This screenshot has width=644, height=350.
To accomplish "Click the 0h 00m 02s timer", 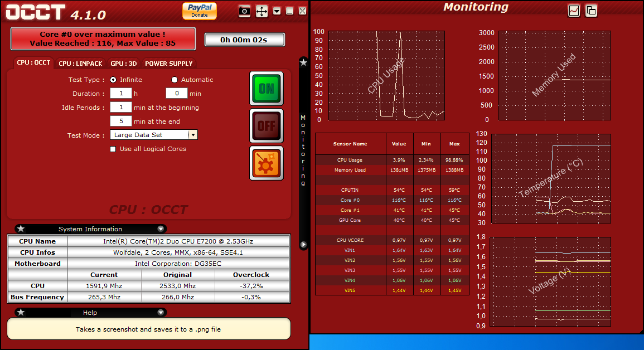I will (x=244, y=40).
